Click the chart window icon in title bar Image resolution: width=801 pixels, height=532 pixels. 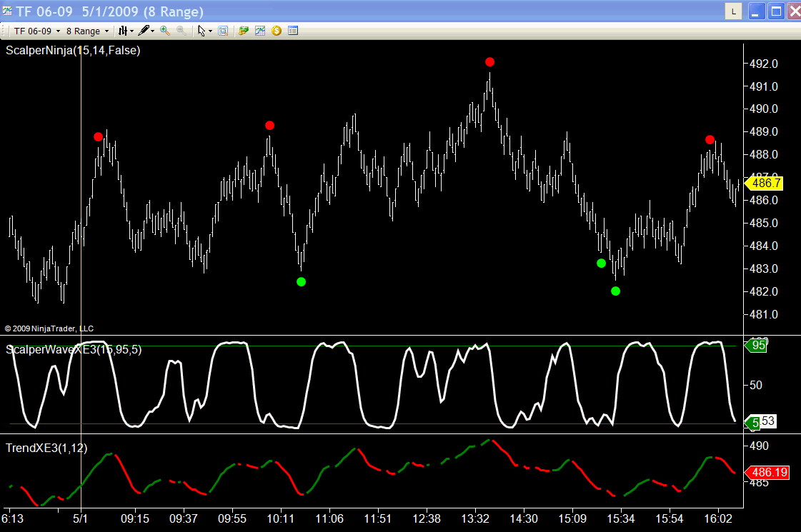(7, 11)
